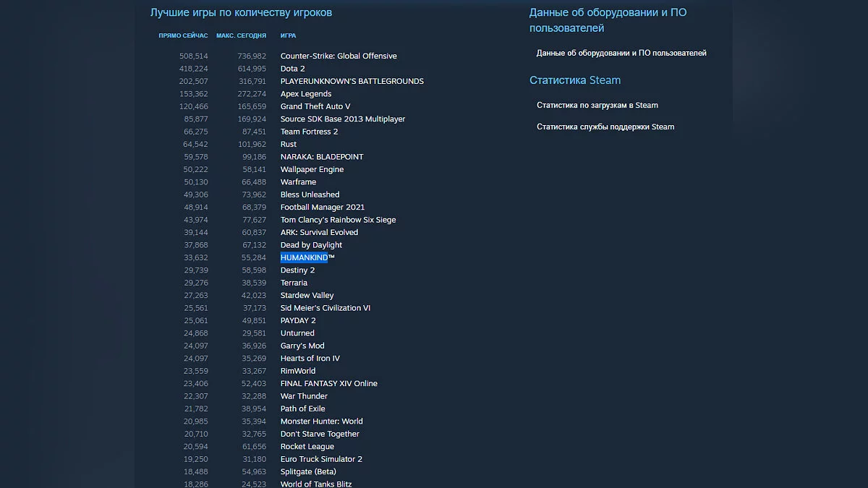This screenshot has height=488, width=868.
Task: Open Rocket League link
Action: pos(307,447)
